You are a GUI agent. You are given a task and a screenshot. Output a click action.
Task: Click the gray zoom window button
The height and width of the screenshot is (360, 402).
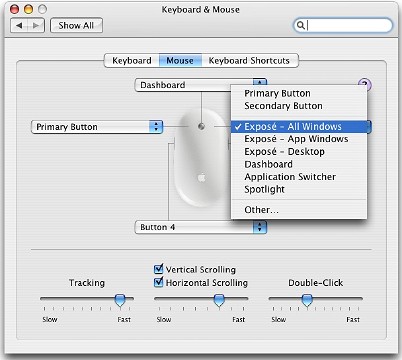tap(42, 9)
